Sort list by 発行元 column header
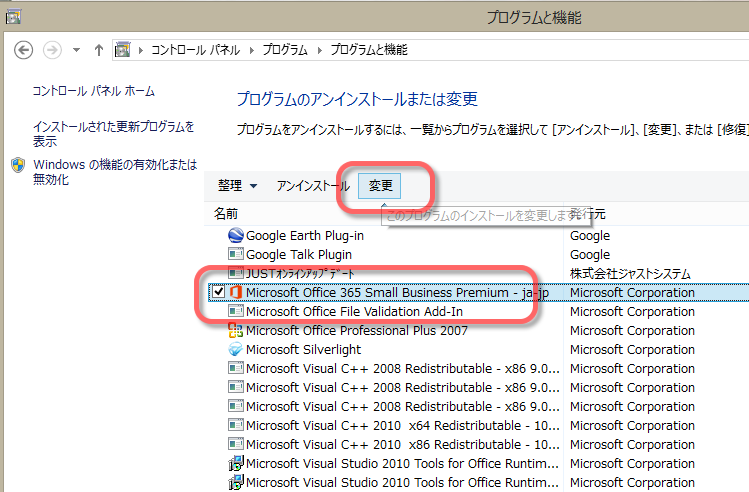This screenshot has width=749, height=492. click(x=588, y=214)
